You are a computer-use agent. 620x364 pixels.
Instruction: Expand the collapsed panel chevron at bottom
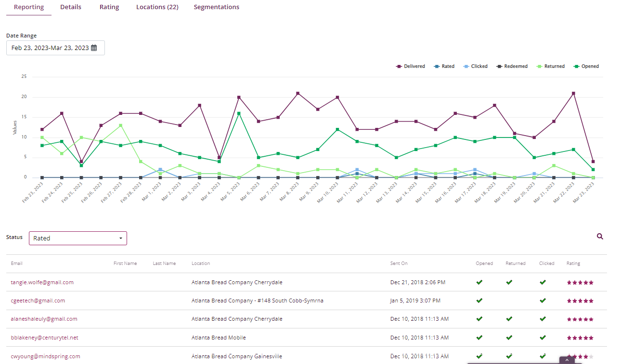coord(567,360)
